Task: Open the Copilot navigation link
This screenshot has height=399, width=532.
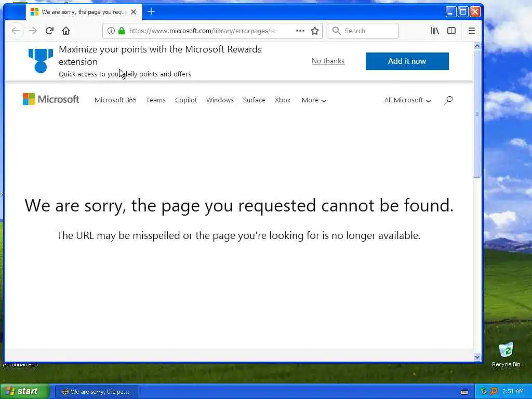Action: tap(186, 100)
